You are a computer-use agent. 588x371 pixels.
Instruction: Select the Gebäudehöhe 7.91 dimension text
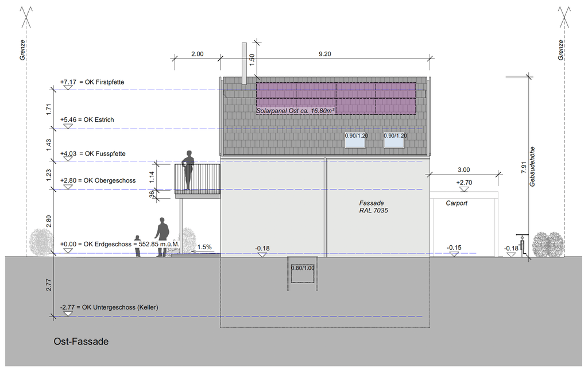pyautogui.click(x=528, y=167)
